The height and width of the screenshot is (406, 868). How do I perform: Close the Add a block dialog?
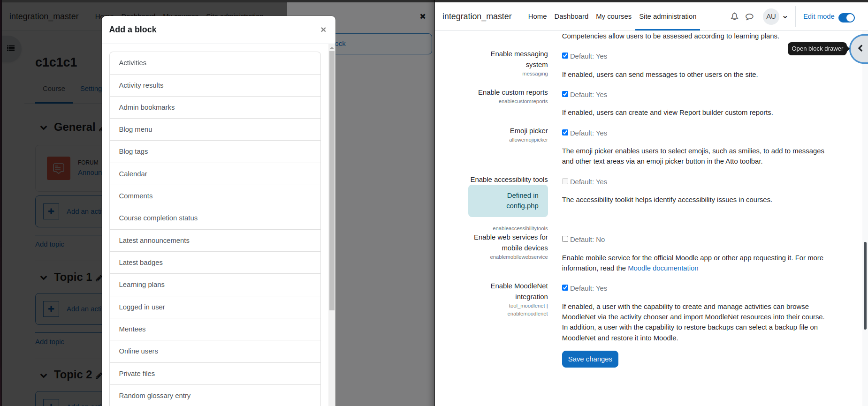click(x=323, y=30)
